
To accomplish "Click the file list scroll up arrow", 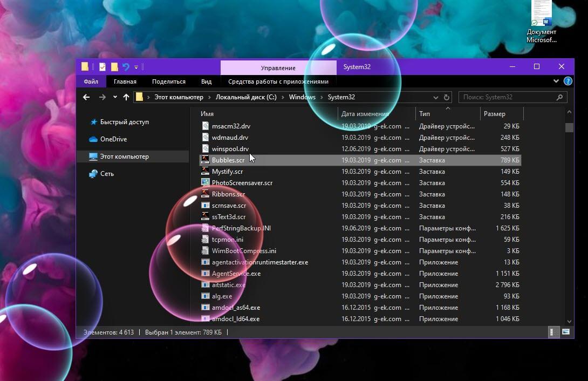I will coord(569,112).
